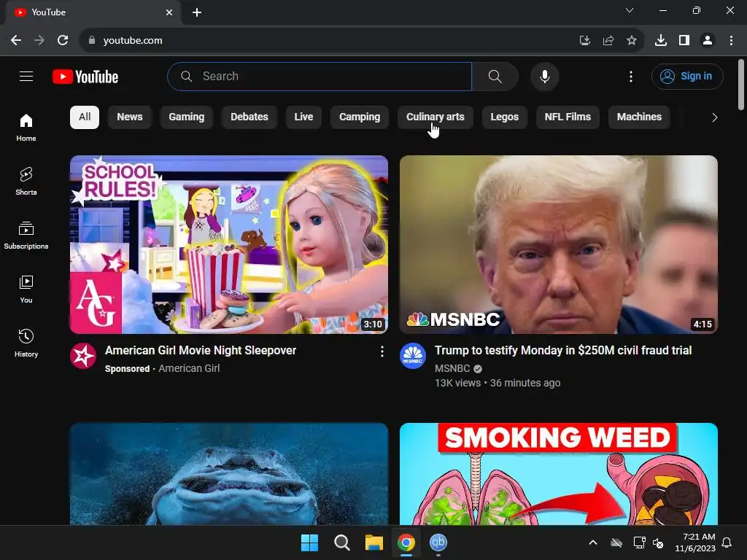The image size is (747, 560).
Task: Toggle Chrome side panel
Action: pos(684,41)
